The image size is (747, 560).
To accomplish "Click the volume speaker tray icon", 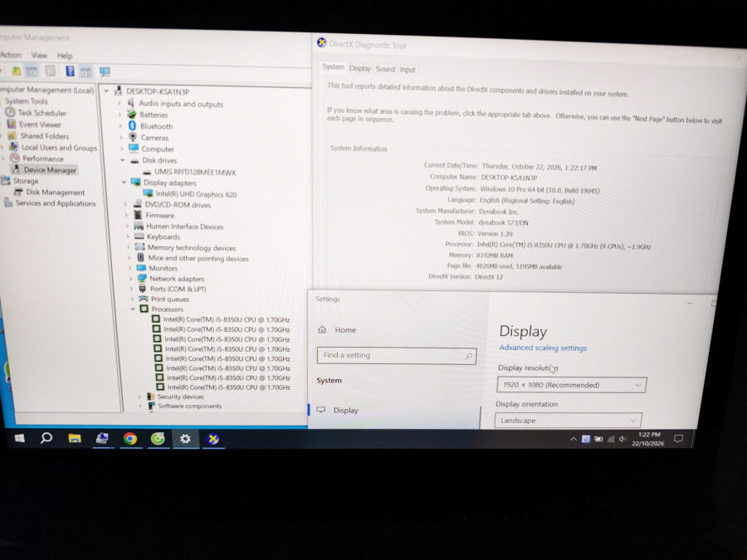I will point(622,439).
